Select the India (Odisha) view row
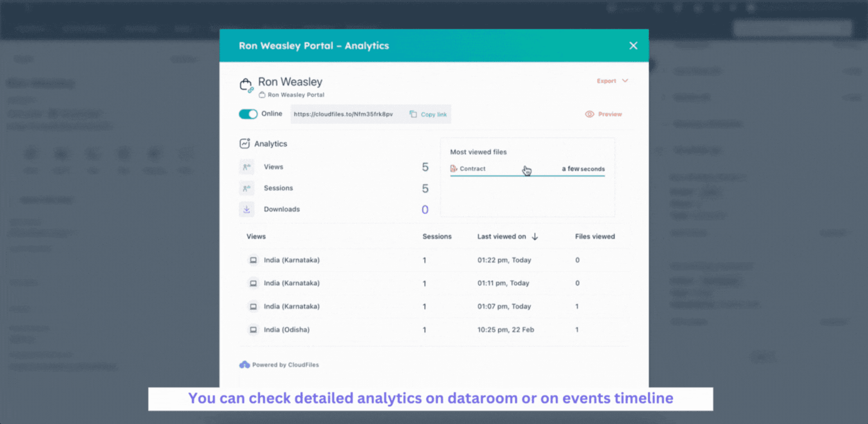Image resolution: width=868 pixels, height=424 pixels. (x=435, y=330)
